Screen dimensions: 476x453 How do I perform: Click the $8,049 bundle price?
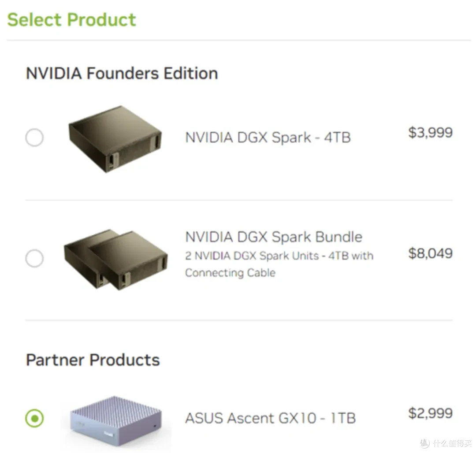[x=430, y=253]
